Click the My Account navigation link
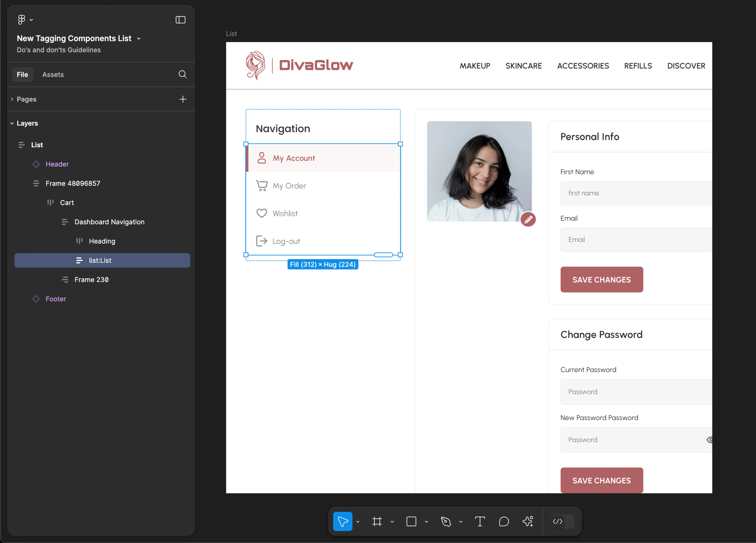 (x=323, y=158)
